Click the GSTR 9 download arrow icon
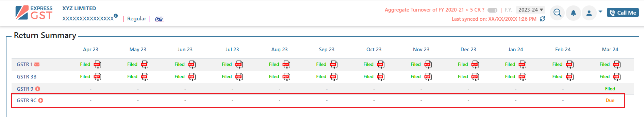 38,89
